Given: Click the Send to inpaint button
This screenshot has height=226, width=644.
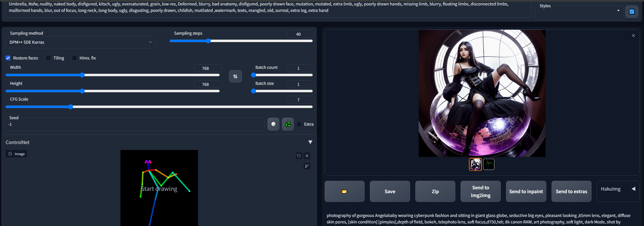Looking at the screenshot, I should pos(526,191).
